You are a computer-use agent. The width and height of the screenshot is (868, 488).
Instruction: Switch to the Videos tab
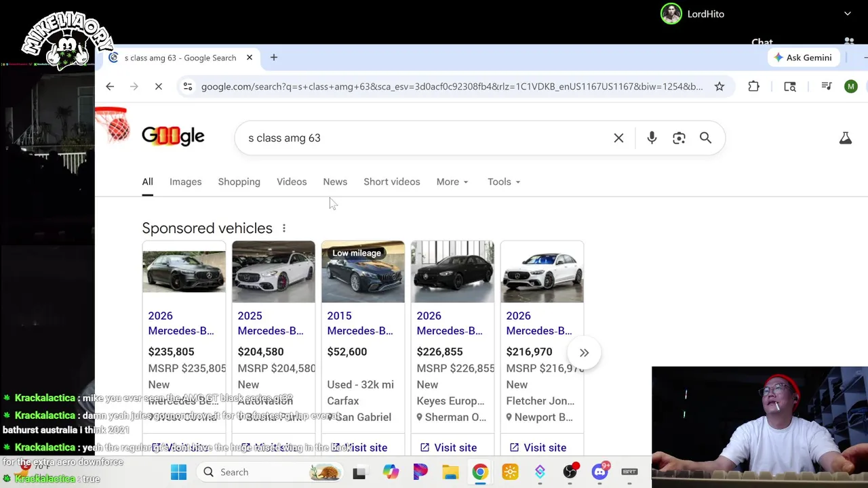(292, 182)
